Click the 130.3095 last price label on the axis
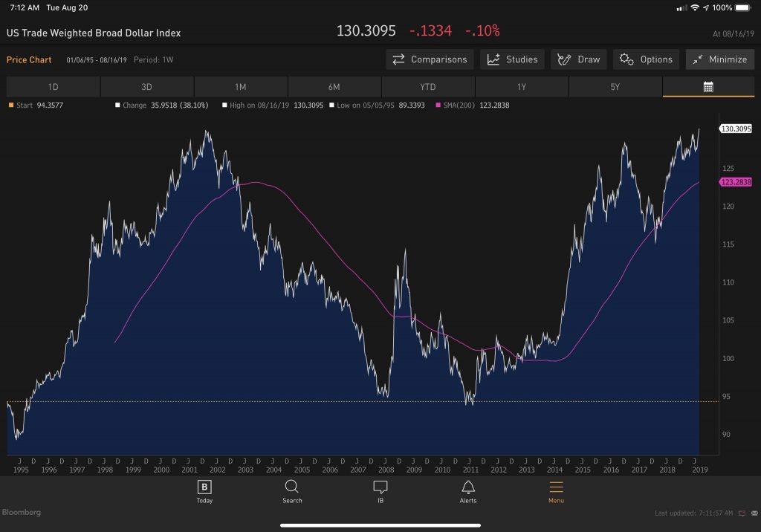 click(x=735, y=129)
